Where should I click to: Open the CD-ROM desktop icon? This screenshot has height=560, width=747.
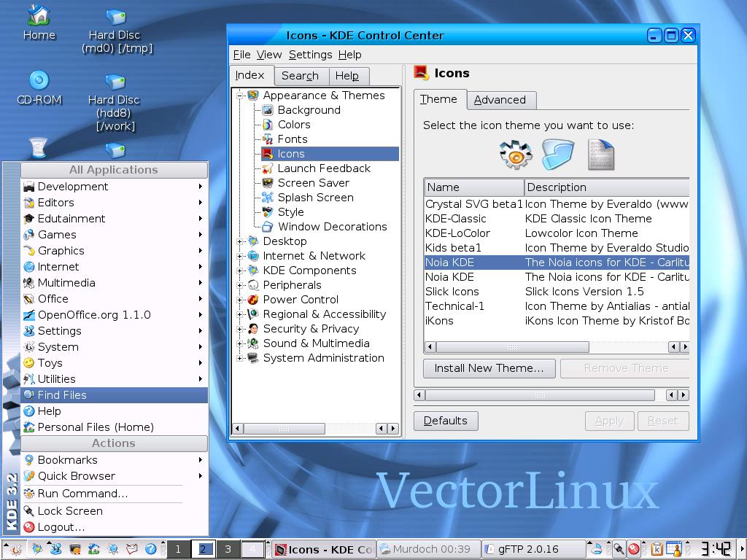39,87
